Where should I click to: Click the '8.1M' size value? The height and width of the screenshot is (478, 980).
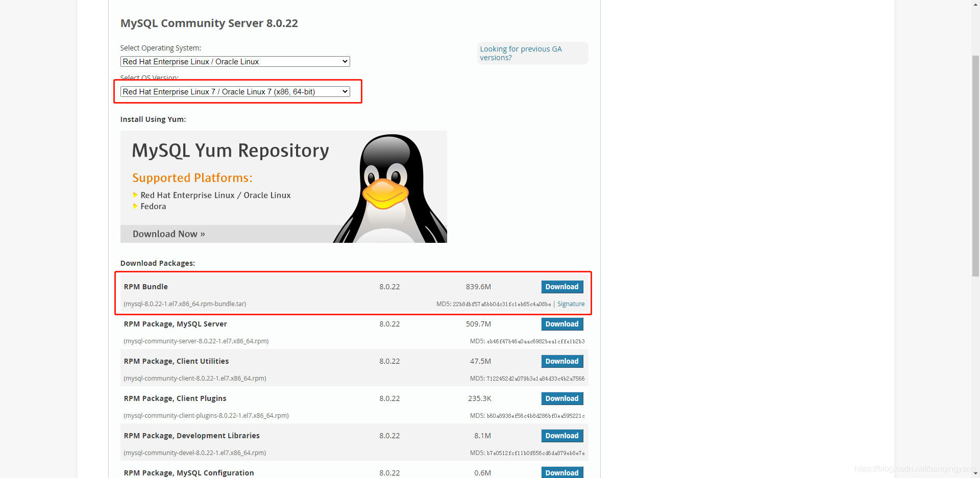(482, 436)
